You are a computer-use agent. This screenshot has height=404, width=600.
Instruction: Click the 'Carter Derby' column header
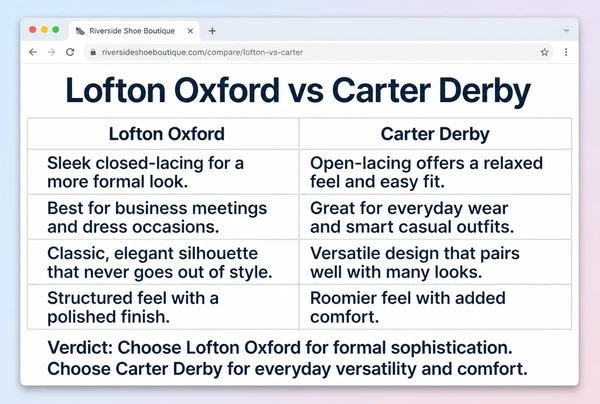[x=435, y=134]
